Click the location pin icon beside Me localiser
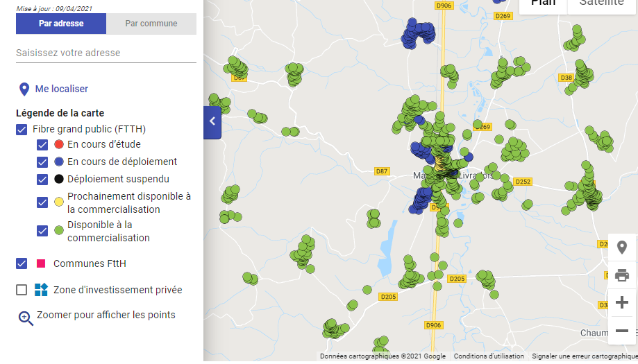 [x=24, y=89]
